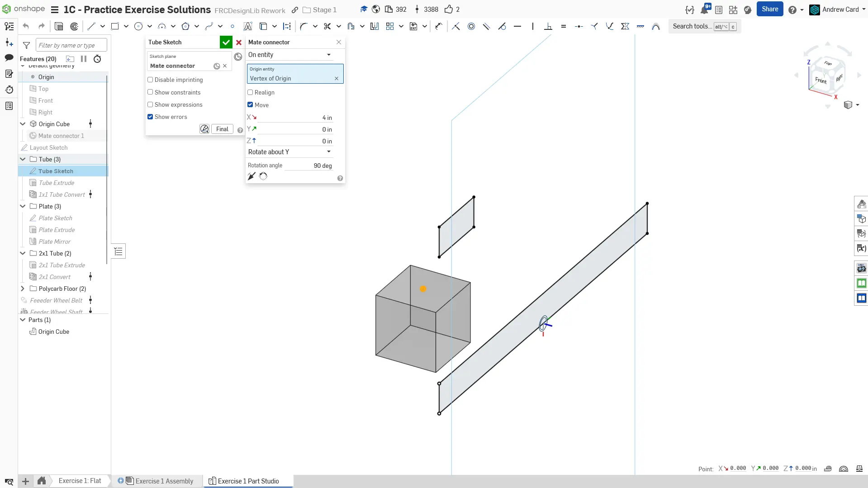868x488 pixels.
Task: Switch to Exercise 1: Flat tab
Action: coord(80,481)
